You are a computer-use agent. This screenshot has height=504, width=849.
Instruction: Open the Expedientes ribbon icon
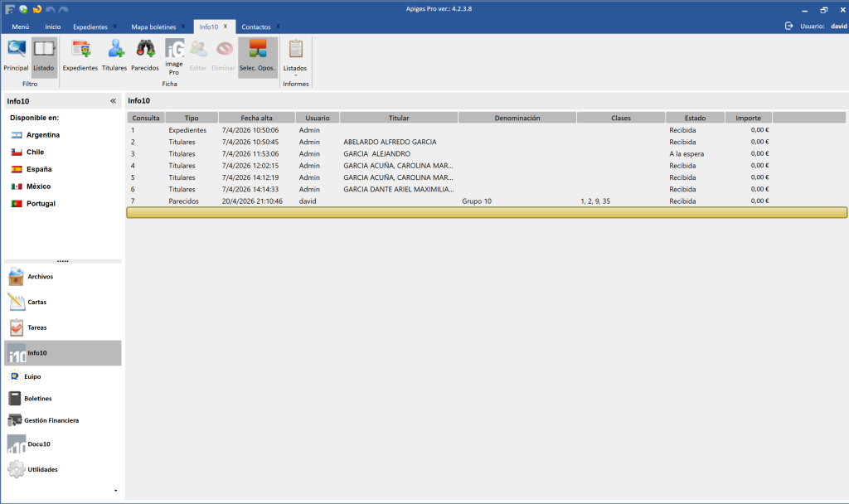80,56
